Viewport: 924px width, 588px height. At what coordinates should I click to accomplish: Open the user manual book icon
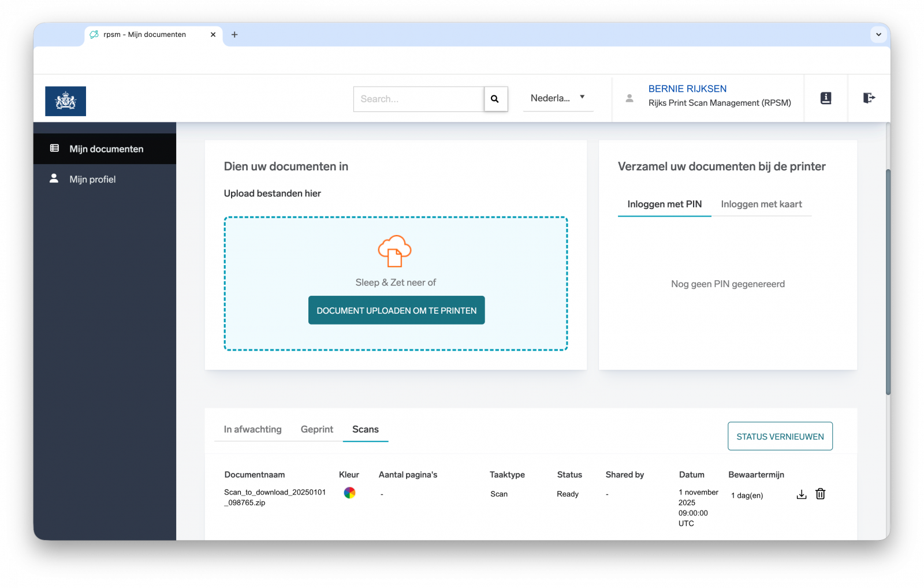tap(825, 98)
